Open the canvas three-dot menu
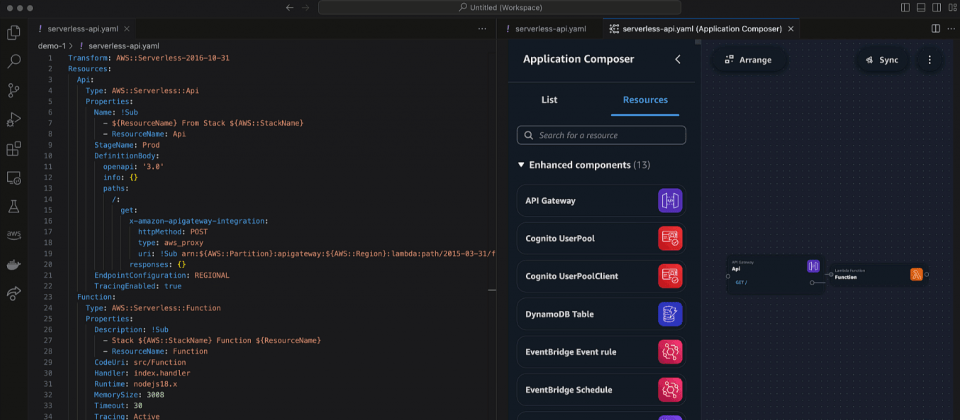This screenshot has height=420, width=960. coord(929,60)
